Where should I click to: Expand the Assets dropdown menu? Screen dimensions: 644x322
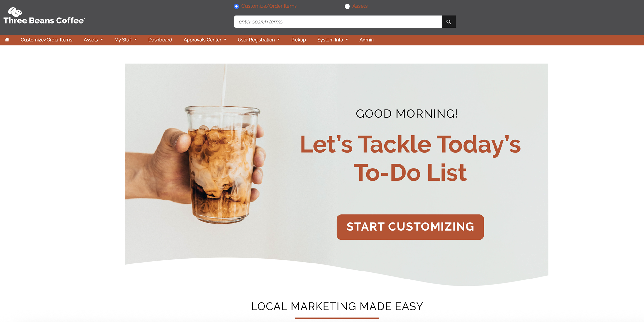pos(93,40)
